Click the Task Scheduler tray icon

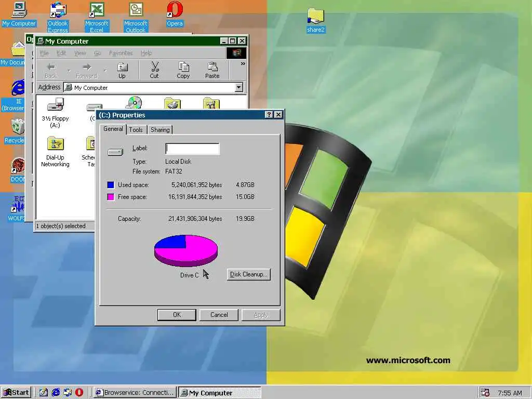pos(485,393)
